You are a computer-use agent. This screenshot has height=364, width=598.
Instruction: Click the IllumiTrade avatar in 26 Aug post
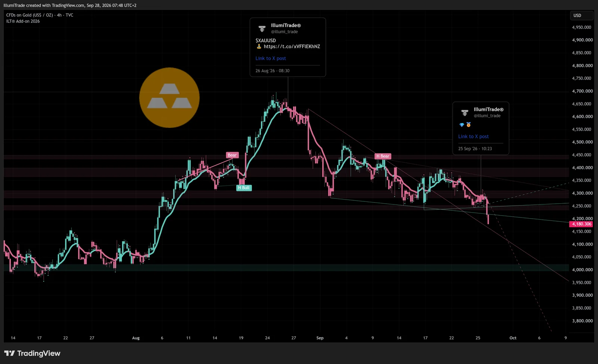click(262, 28)
